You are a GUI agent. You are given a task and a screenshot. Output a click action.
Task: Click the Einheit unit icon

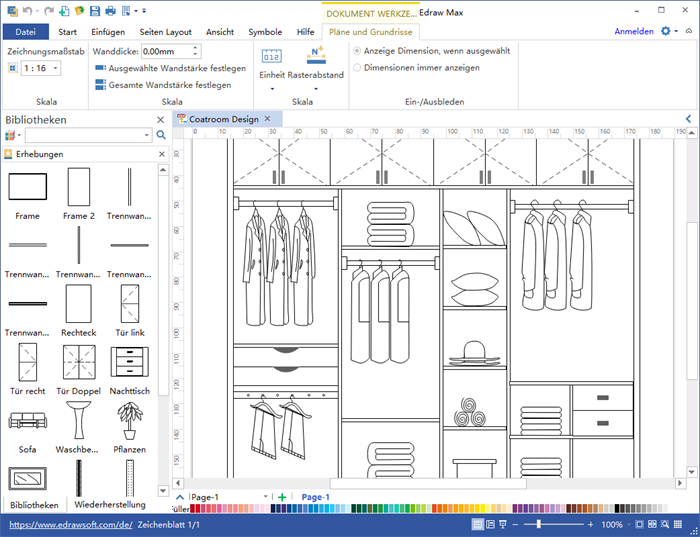click(272, 56)
